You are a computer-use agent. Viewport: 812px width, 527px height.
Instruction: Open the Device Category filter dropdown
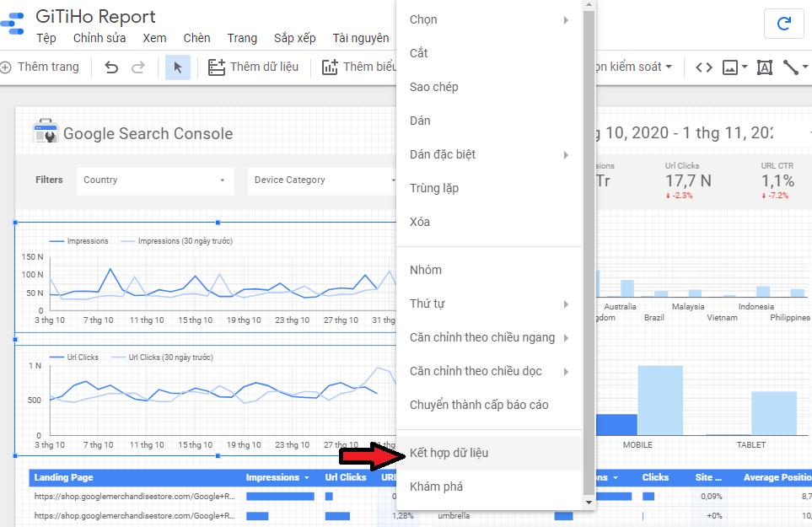tap(321, 180)
